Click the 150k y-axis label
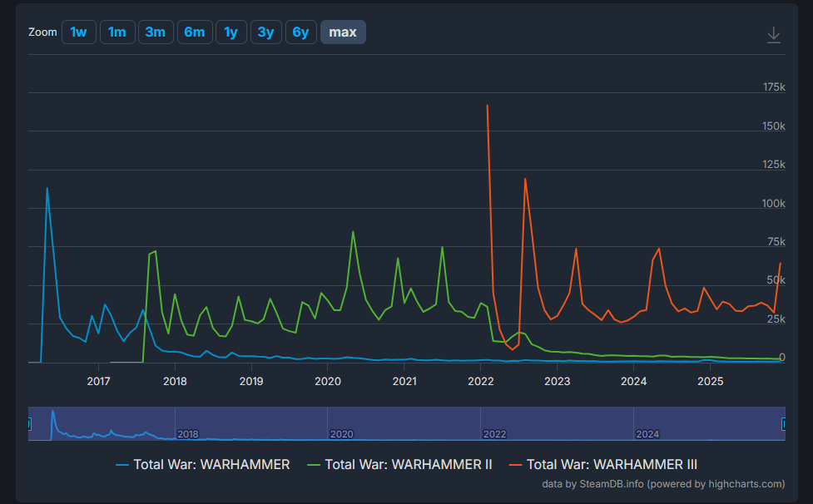 [774, 126]
